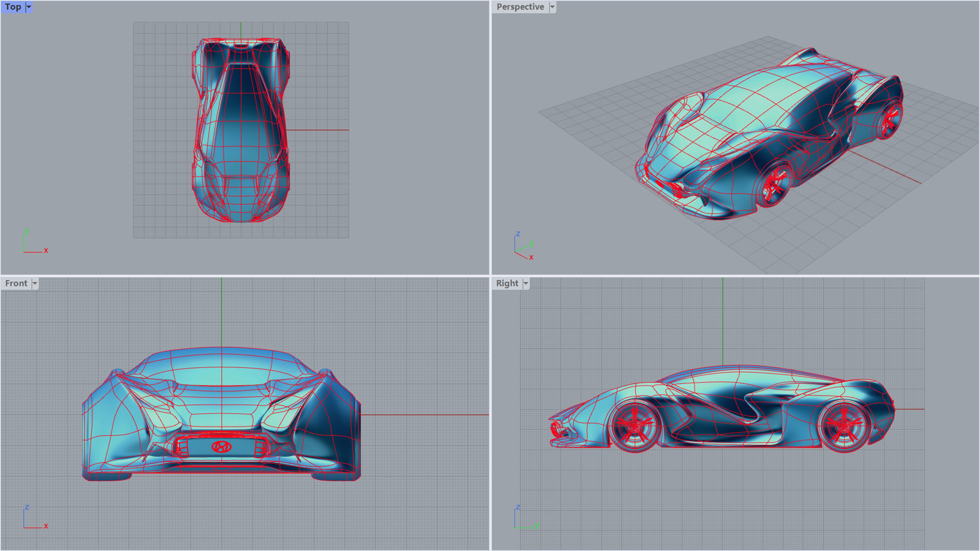The width and height of the screenshot is (980, 551).
Task: Activate the Top viewport title label
Action: pos(13,7)
